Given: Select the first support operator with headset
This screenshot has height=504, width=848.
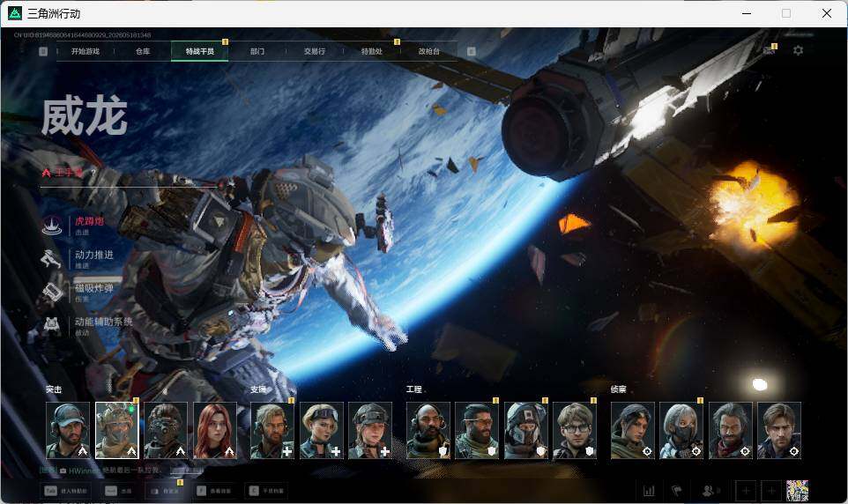Looking at the screenshot, I should 272,431.
